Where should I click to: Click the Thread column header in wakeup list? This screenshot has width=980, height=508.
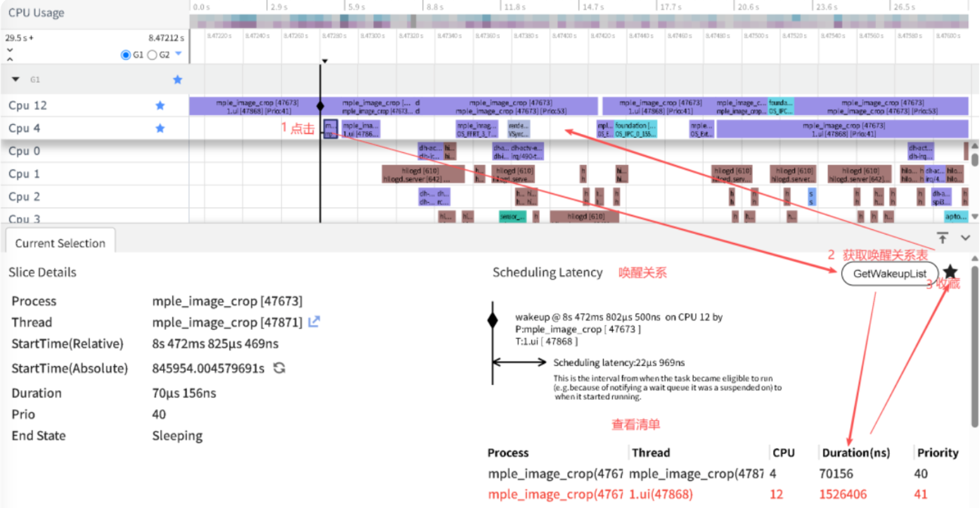coord(651,453)
